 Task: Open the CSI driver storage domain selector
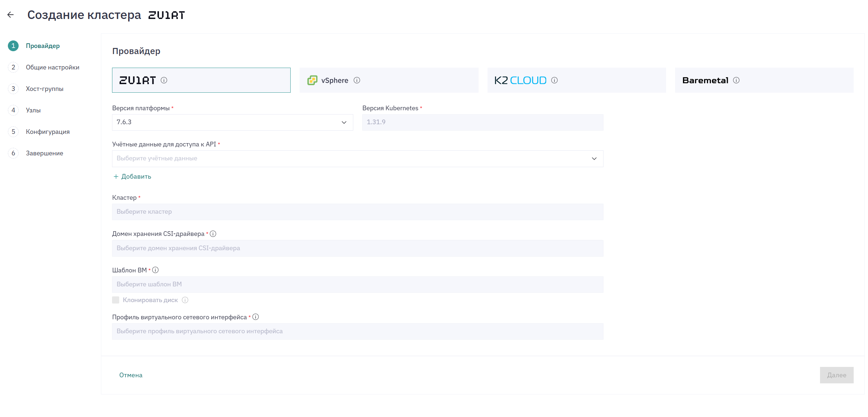coord(358,248)
